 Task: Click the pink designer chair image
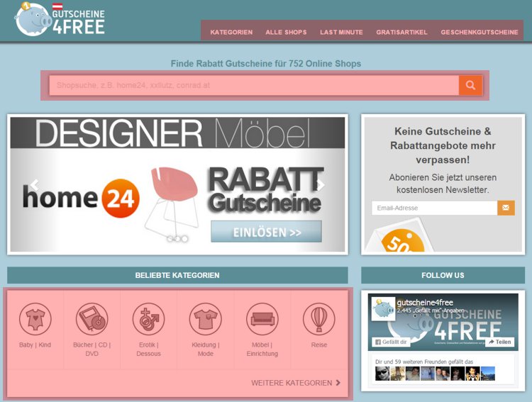pos(172,201)
